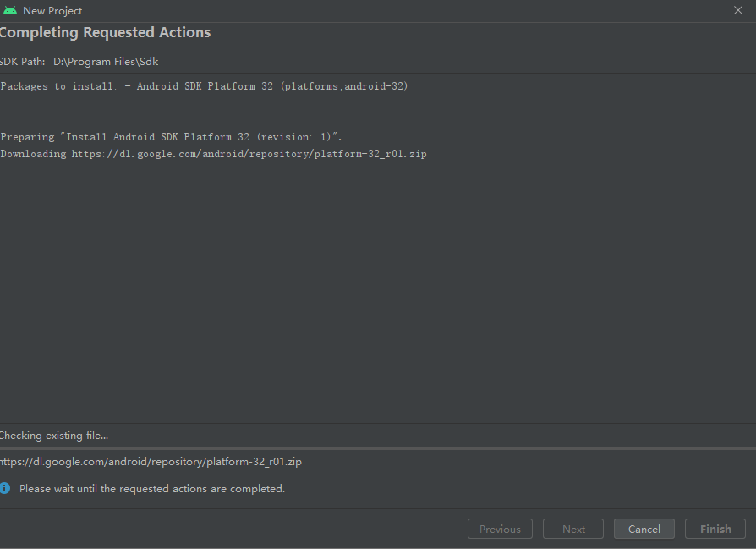Screen dimensions: 756x549
Task: Click the Checking existing file status text
Action: (x=54, y=436)
